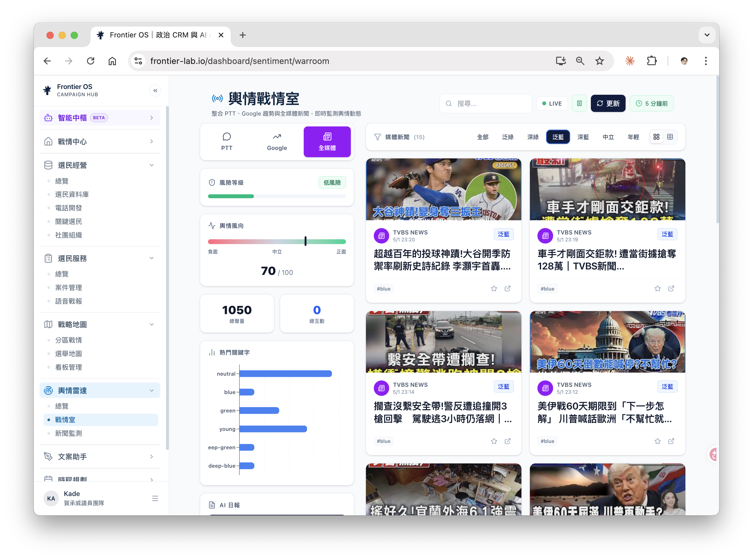753x560 pixels.
Task: Click the zoom magnifier icon in address bar
Action: (x=580, y=61)
